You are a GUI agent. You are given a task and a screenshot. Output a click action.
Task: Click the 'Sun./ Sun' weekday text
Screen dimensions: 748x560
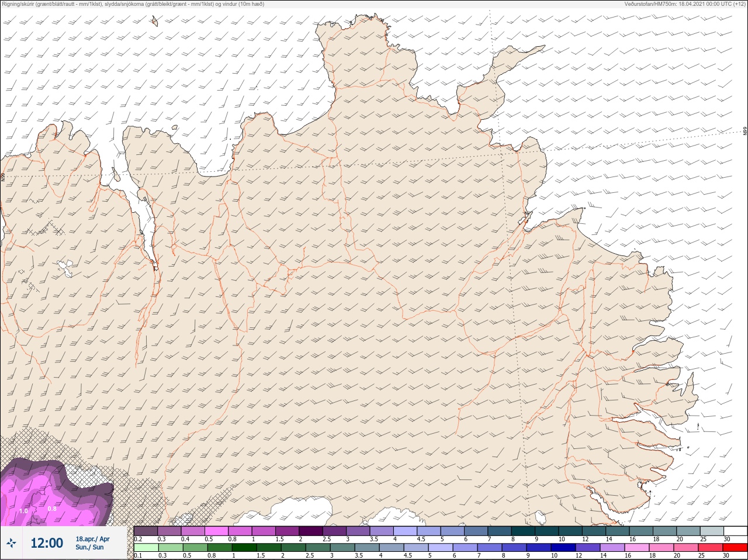89,547
